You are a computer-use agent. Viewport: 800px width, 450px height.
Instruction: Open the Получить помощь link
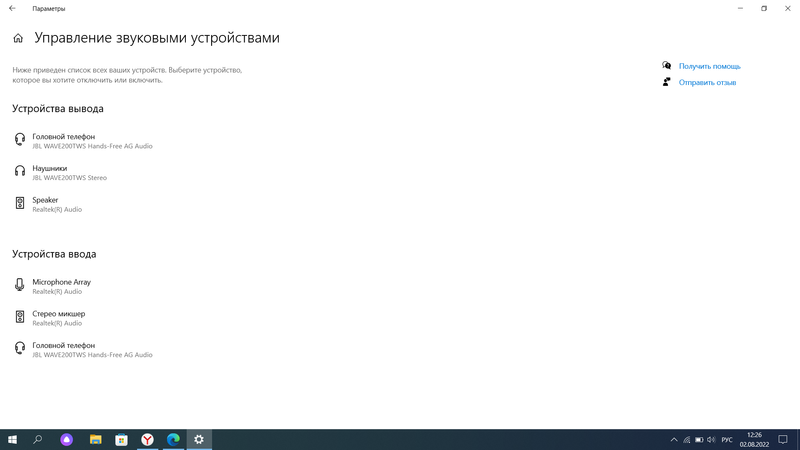[x=709, y=66]
